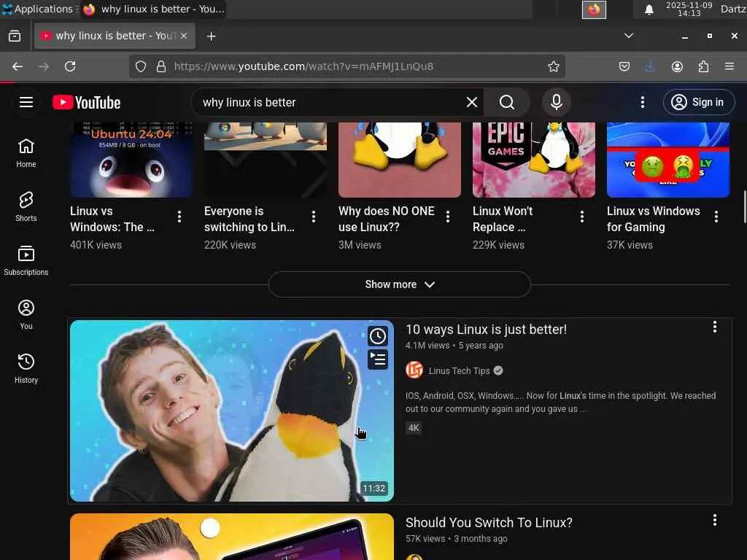Click the Sign in button
This screenshot has height=560, width=747.
pos(698,102)
